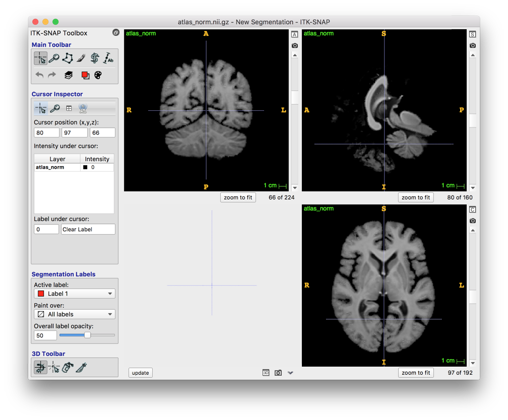508x420 pixels.
Task: Select the polygon tool in Main Toolbar
Action: [68, 58]
